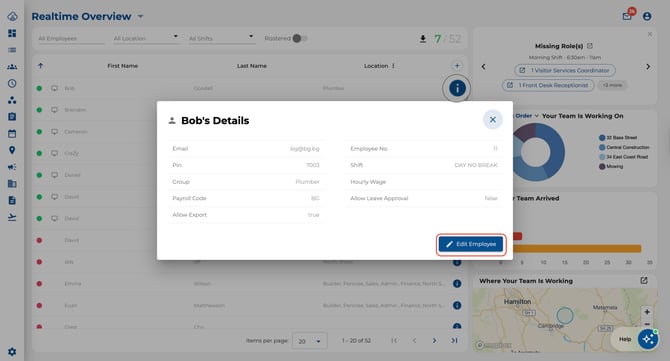Open the employees group icon in sidebar
Screen dimensions: 670x361
12,67
